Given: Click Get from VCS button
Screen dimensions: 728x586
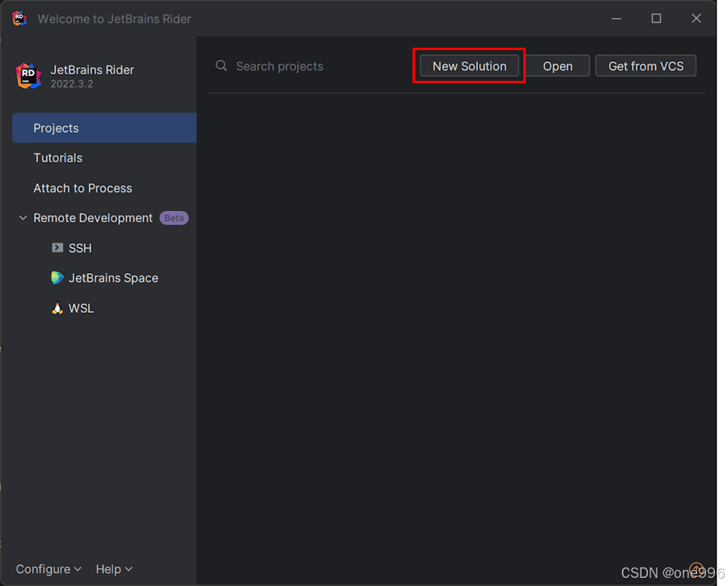Looking at the screenshot, I should coord(645,66).
